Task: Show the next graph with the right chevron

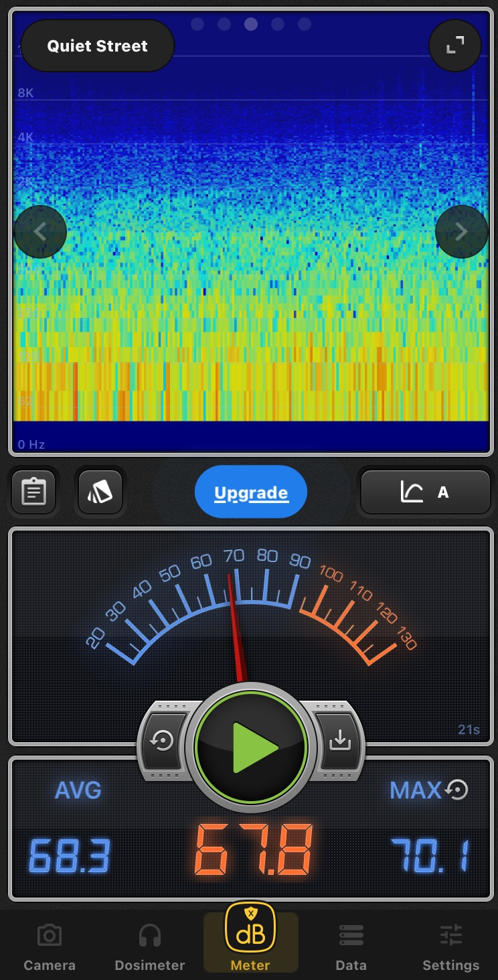Action: tap(461, 232)
